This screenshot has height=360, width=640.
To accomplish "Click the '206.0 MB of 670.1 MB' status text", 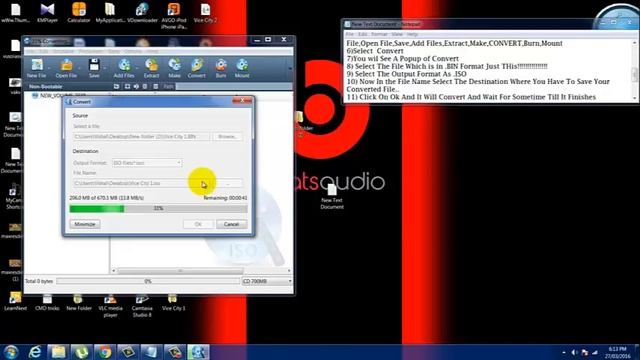I will coord(107,198).
